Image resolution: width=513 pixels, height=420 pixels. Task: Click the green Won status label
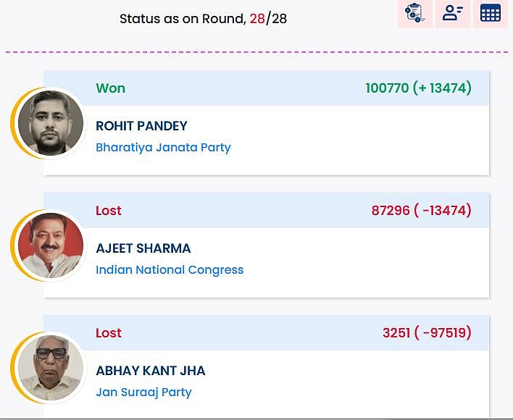pos(110,88)
